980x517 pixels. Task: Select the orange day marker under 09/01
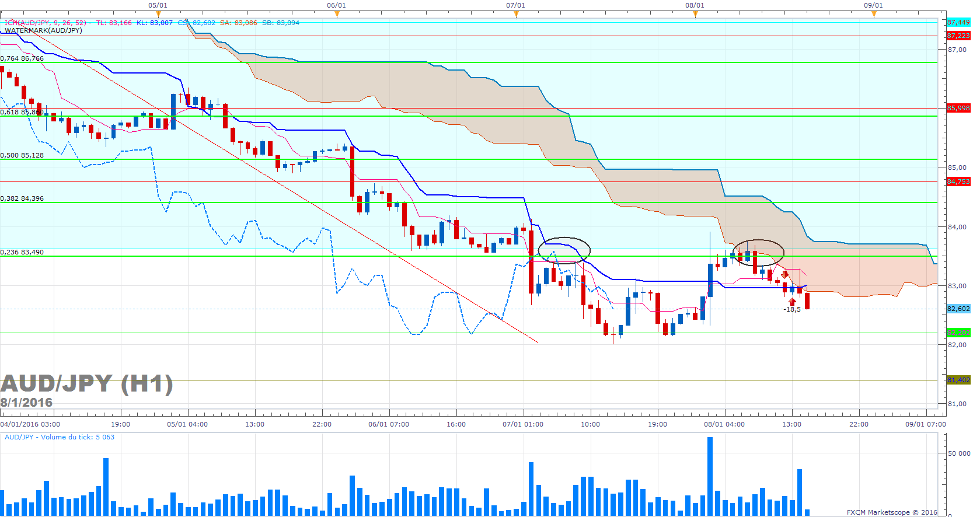(874, 14)
